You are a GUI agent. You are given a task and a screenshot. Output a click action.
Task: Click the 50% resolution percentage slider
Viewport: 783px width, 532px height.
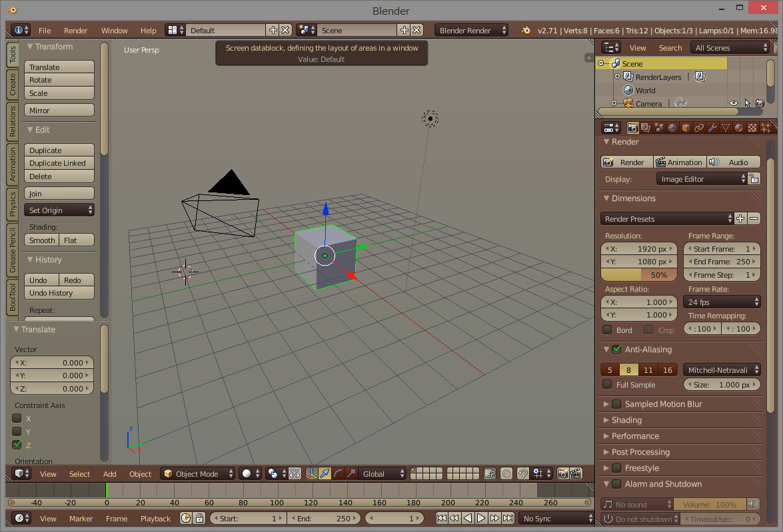[x=638, y=274]
